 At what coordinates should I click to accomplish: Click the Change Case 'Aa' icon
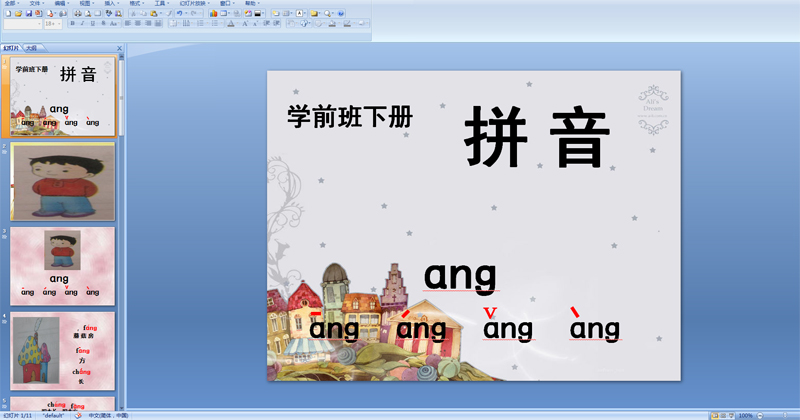(114, 23)
